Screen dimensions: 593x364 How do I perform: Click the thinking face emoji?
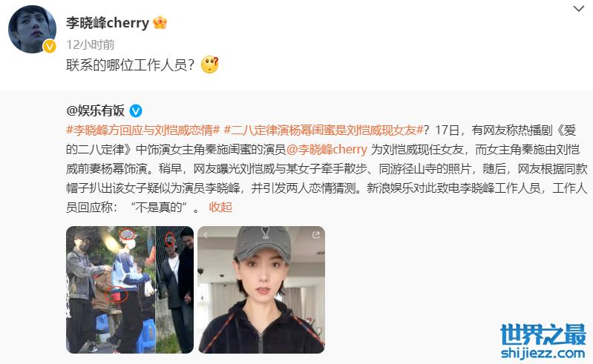tap(210, 64)
